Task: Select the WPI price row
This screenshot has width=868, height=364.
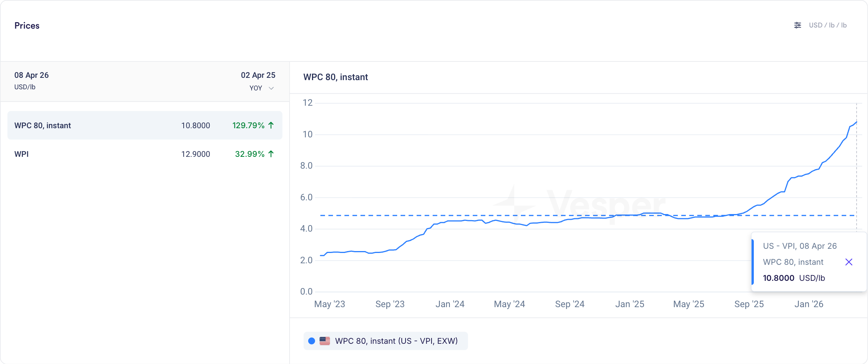Action: (x=145, y=154)
